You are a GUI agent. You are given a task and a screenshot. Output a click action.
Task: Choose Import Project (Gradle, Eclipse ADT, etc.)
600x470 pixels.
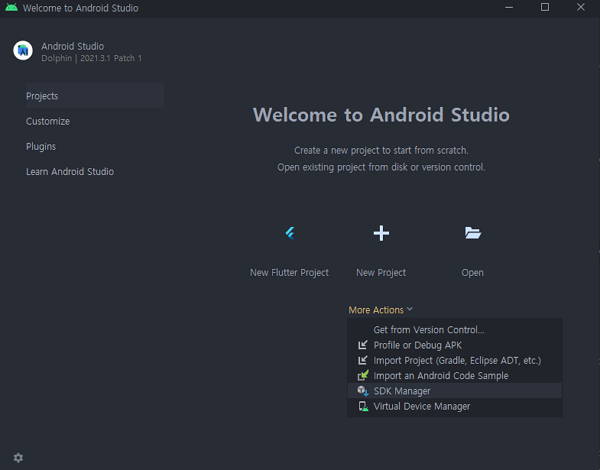tap(455, 360)
